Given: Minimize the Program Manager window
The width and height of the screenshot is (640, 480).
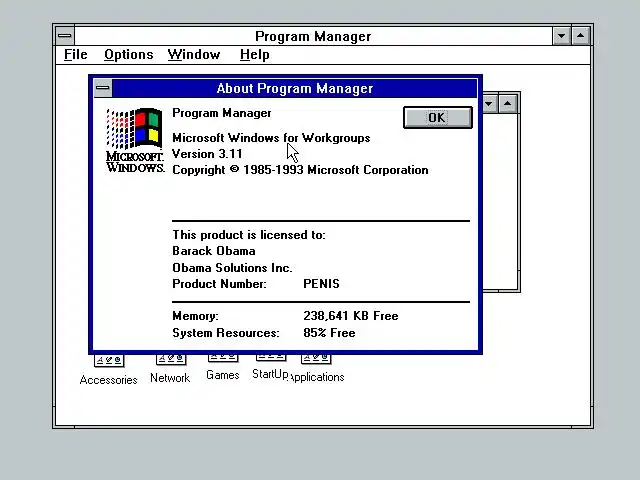Looking at the screenshot, I should (561, 36).
